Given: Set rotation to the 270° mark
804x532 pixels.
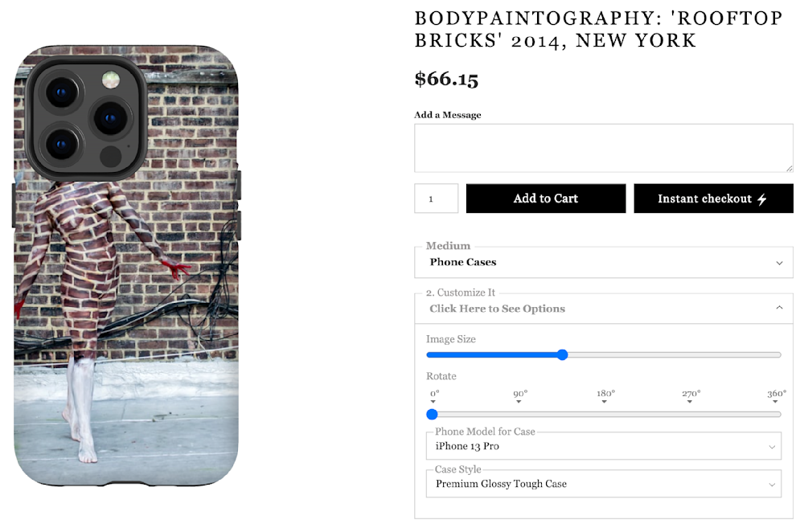Looking at the screenshot, I should [x=691, y=415].
